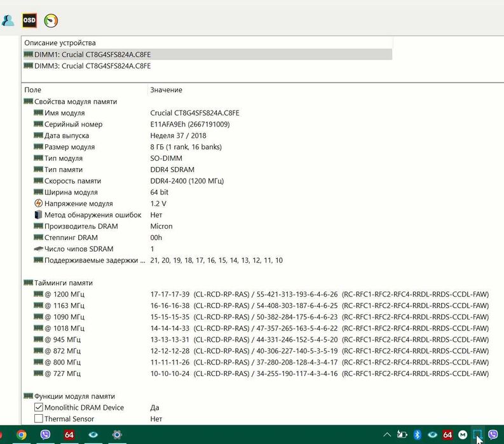Open the eye app in the taskbar
The image size is (504, 444).
tap(93, 434)
